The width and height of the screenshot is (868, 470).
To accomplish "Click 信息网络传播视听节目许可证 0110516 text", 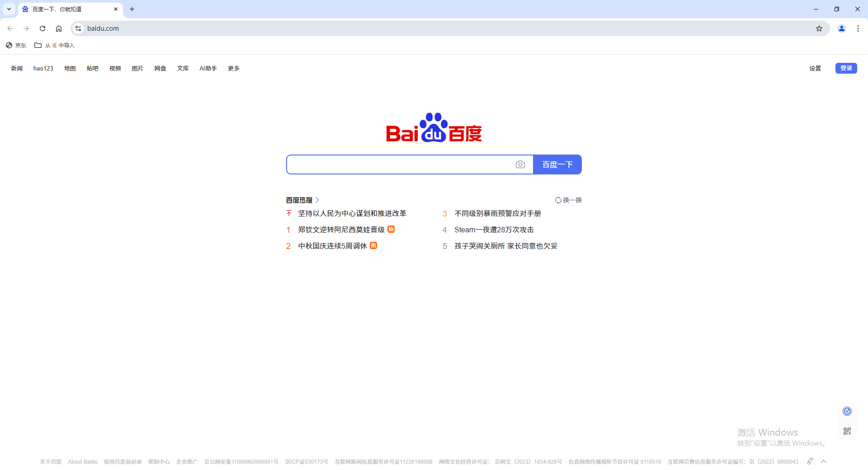I will tap(615, 462).
